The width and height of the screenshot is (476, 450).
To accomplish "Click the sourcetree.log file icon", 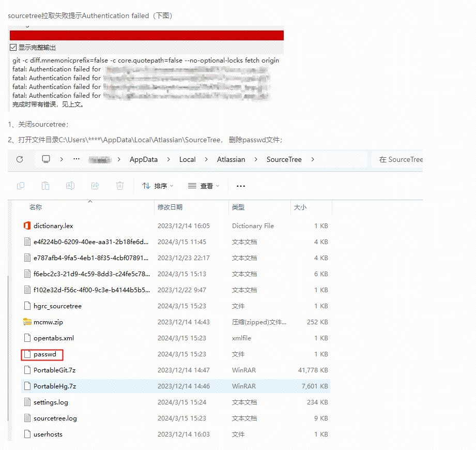I will [27, 418].
